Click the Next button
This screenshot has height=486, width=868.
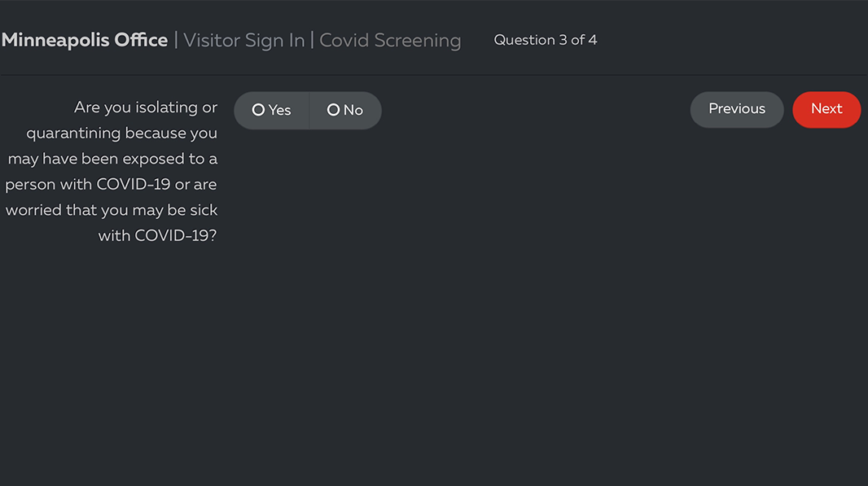point(826,110)
